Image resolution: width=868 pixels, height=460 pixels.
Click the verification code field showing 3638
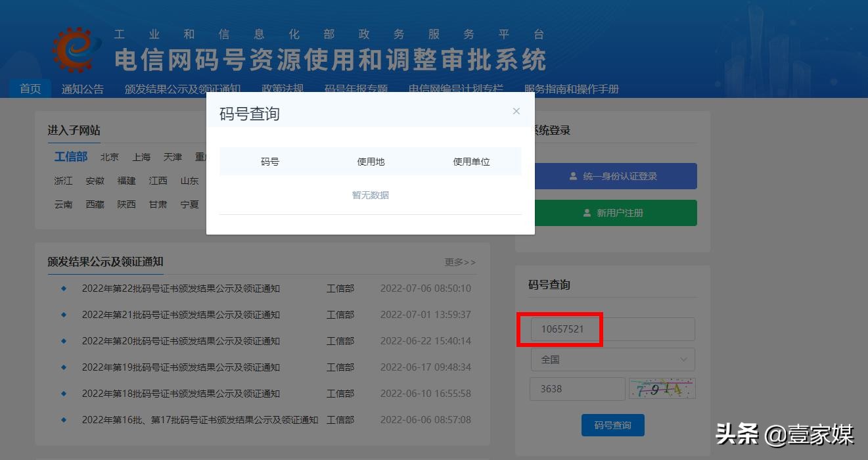(577, 388)
